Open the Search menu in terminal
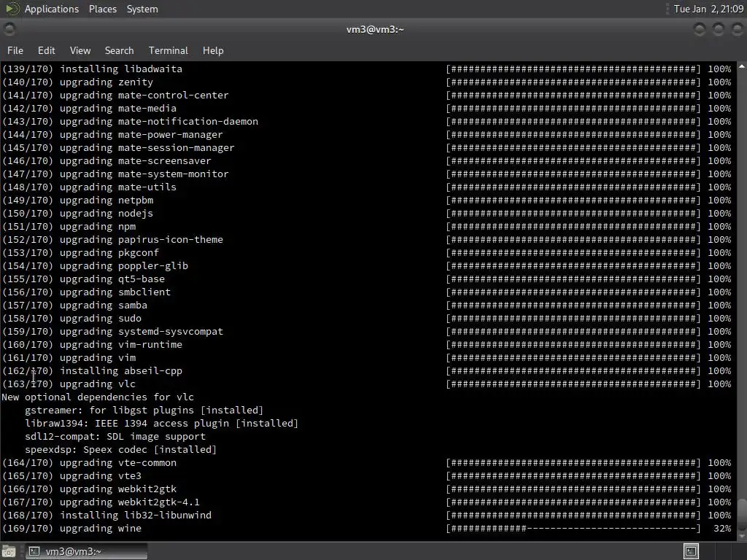This screenshot has height=560, width=747. [x=119, y=50]
